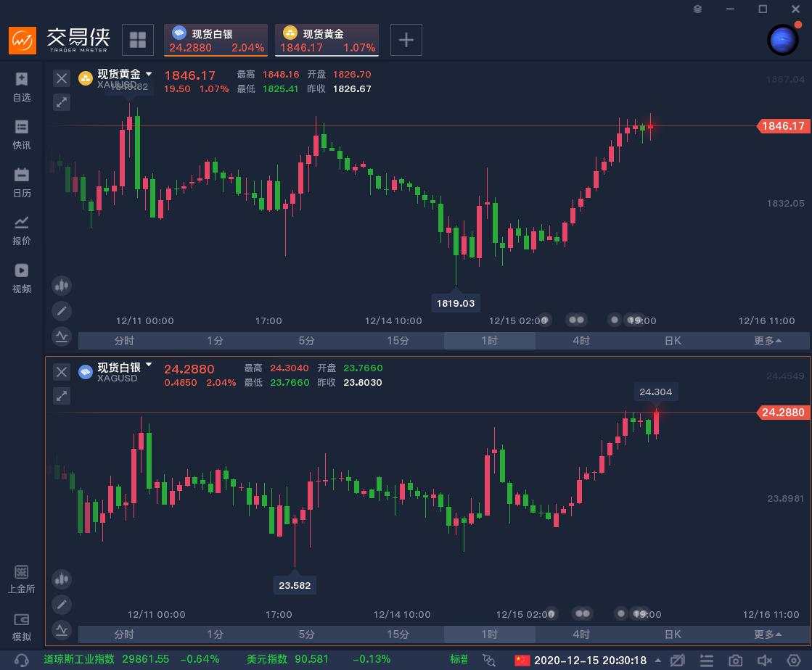
Task: Open the 现货黄金 symbol dropdown arrow
Action: point(149,73)
